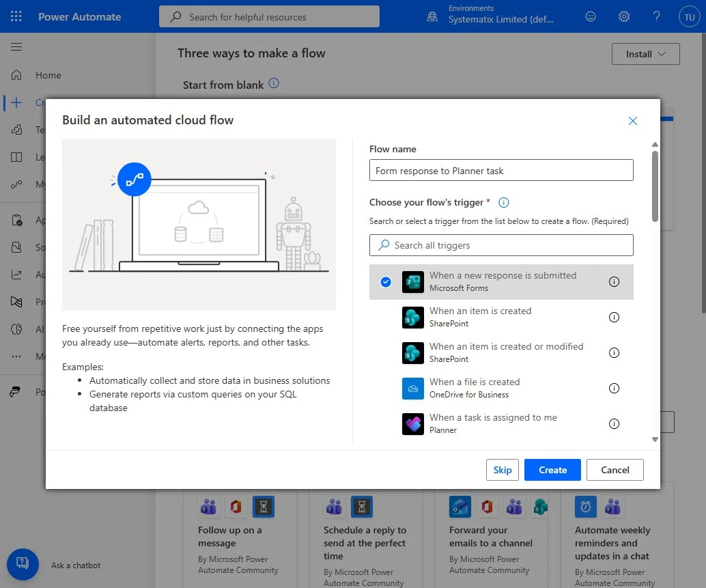Open the TU account avatar
The image size is (706, 588).
point(689,17)
